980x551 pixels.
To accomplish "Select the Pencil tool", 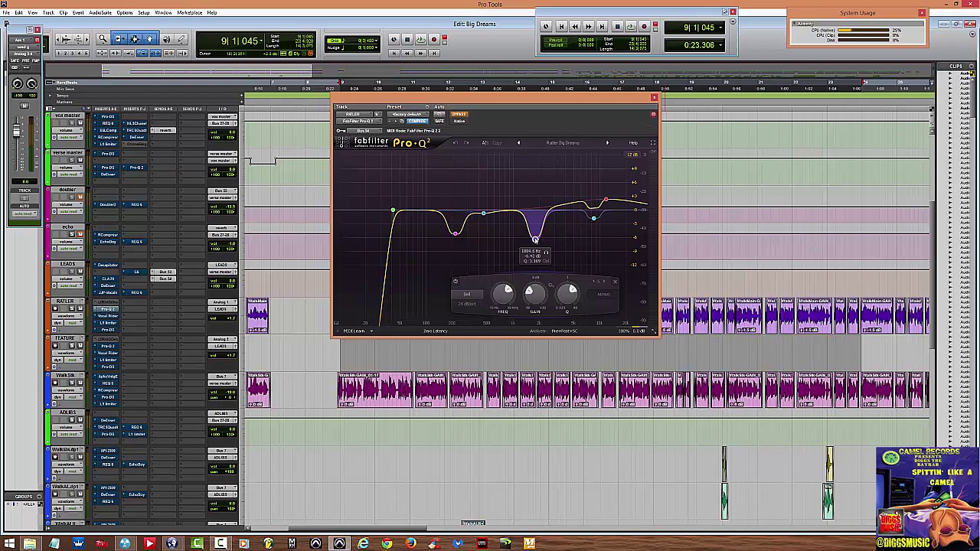I will pos(181,39).
